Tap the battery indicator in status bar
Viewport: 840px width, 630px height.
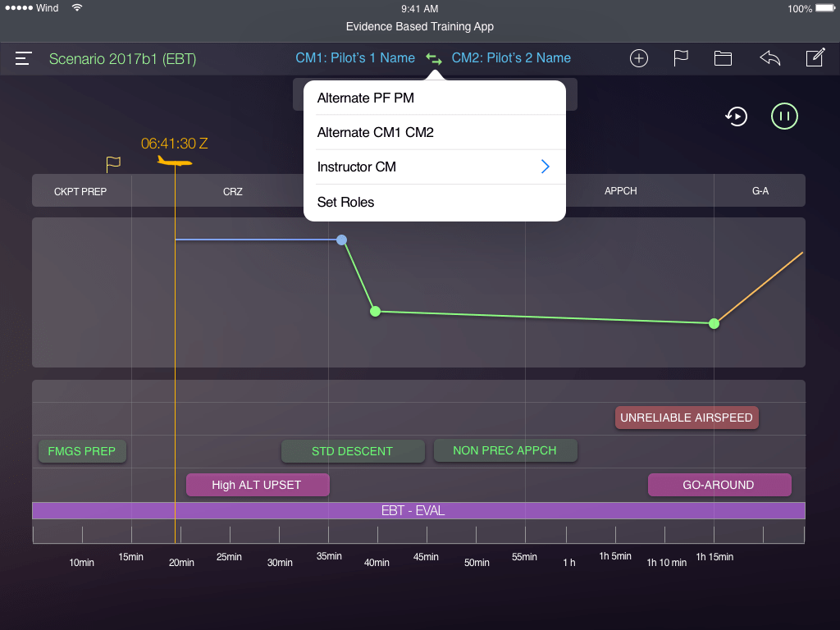pyautogui.click(x=825, y=8)
